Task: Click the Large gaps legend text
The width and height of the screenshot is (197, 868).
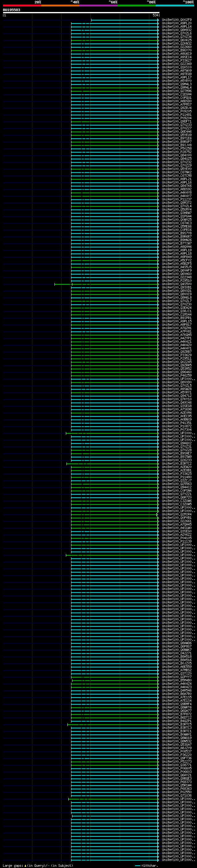Action: pos(38,866)
